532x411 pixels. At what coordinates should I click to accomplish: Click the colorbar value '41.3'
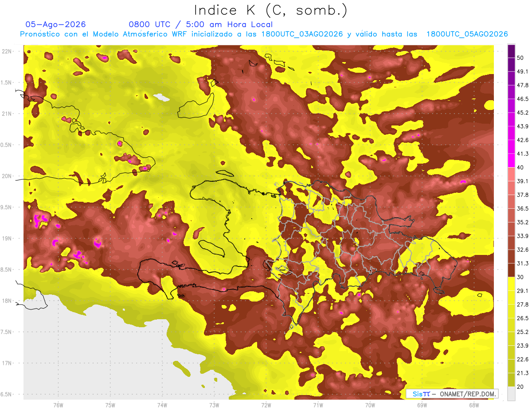pyautogui.click(x=522, y=154)
